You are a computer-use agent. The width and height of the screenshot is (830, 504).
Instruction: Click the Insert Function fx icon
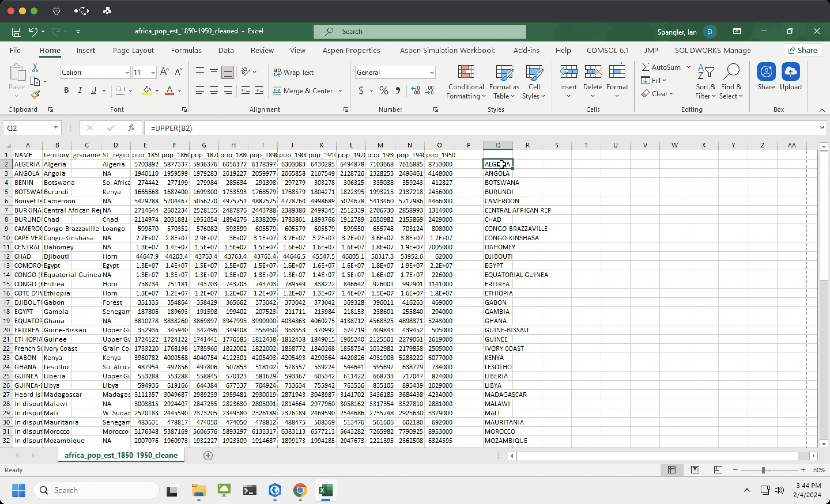point(131,128)
